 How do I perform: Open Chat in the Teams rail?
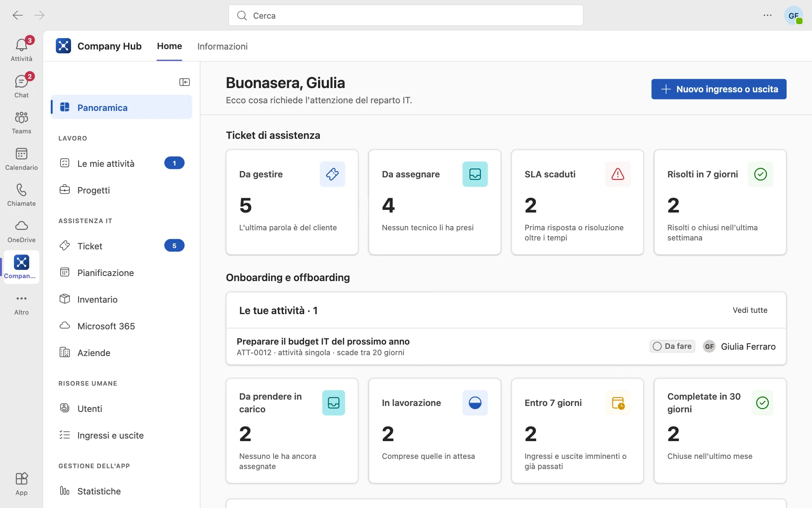coord(22,86)
